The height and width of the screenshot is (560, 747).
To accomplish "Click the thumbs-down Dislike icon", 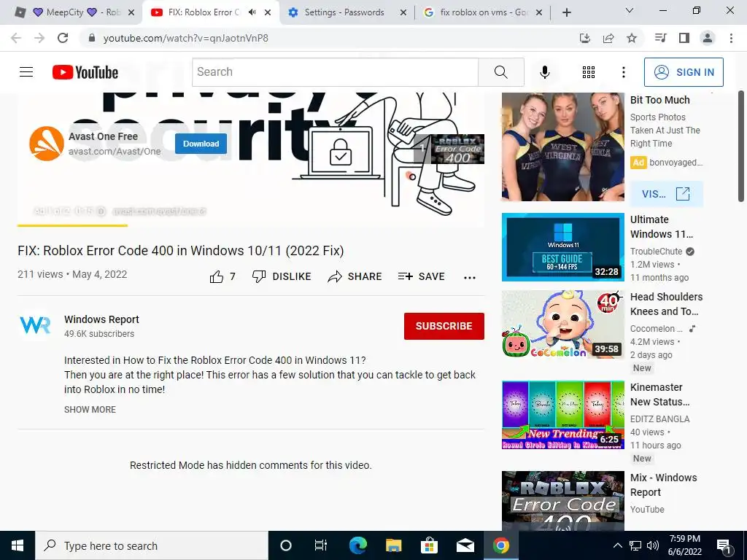I will click(x=259, y=276).
